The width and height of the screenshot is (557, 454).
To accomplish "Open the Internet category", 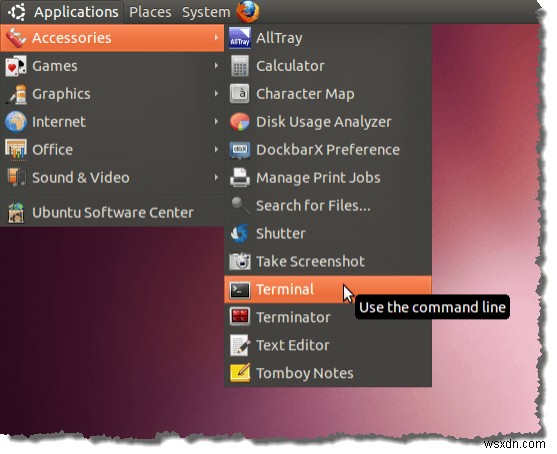I will tap(112, 121).
